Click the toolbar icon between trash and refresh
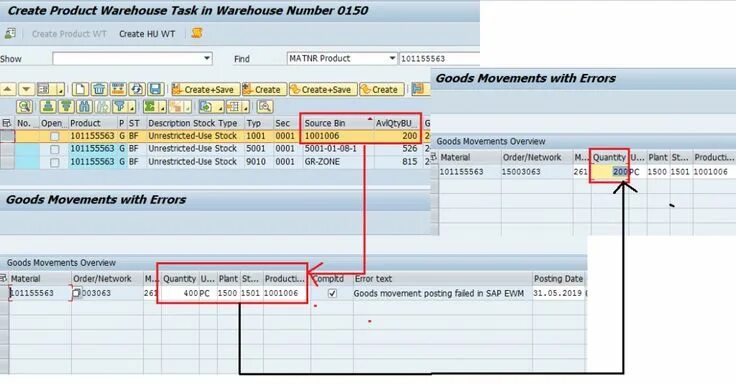The width and height of the screenshot is (736, 385). [x=118, y=89]
